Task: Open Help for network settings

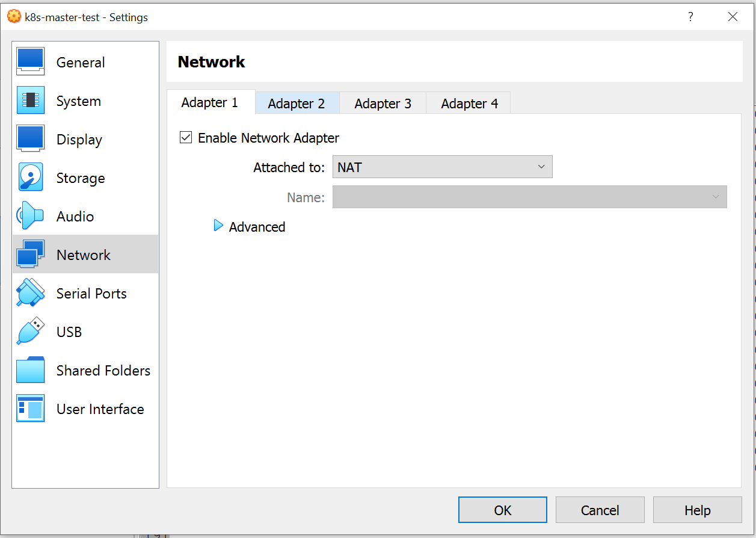Action: 697,510
